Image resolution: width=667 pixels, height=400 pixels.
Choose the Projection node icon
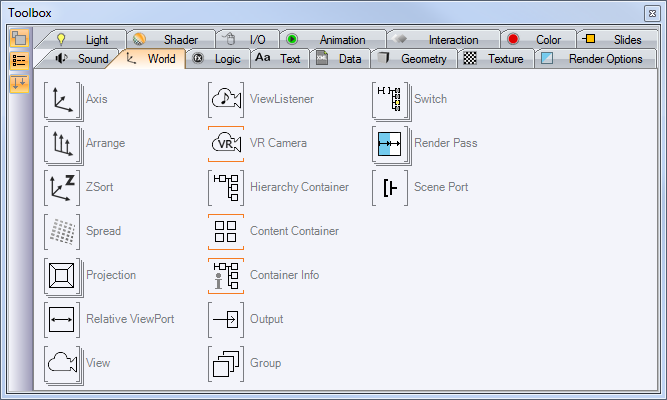pyautogui.click(x=62, y=276)
